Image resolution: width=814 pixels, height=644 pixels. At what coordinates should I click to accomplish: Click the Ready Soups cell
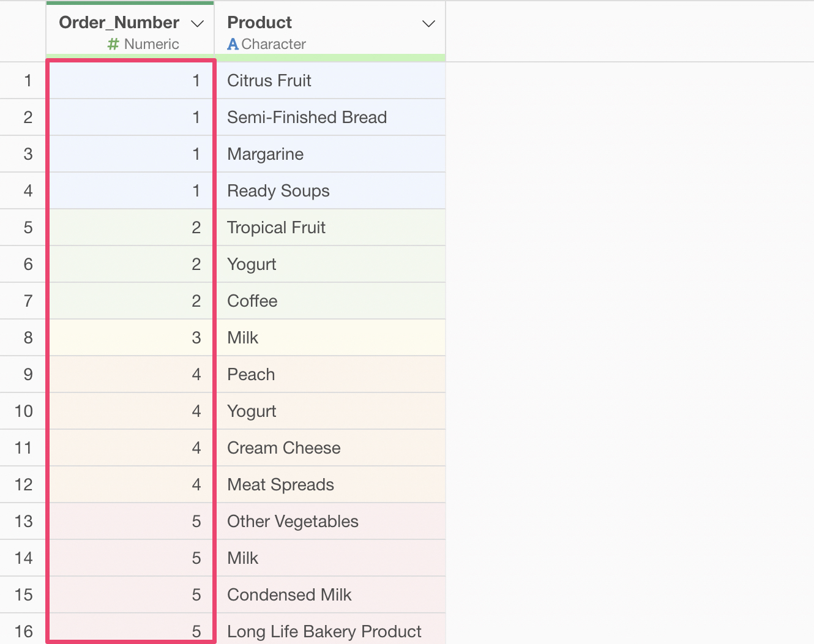[278, 191]
